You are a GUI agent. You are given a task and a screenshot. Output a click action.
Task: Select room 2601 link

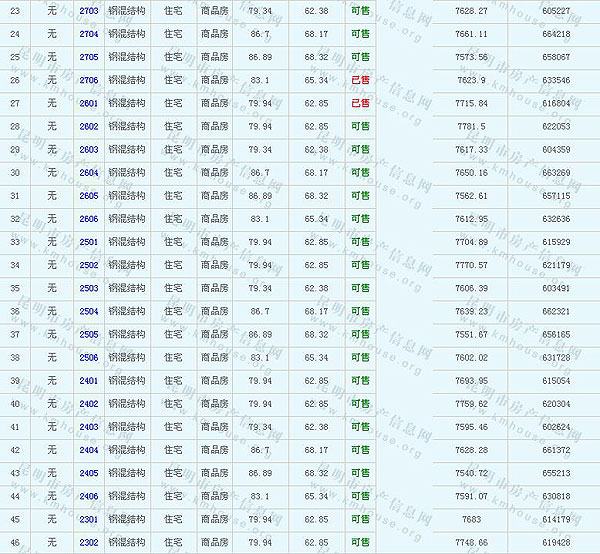coord(88,103)
